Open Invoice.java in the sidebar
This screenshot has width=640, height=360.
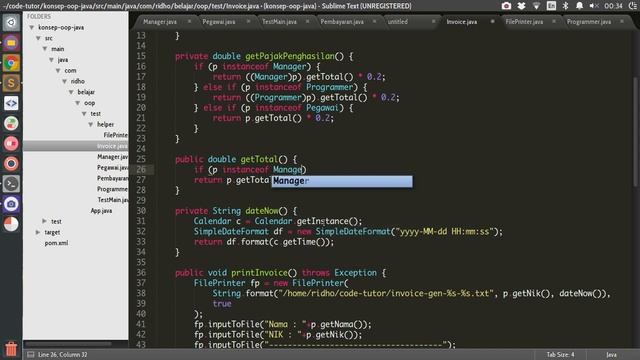click(76, 146)
